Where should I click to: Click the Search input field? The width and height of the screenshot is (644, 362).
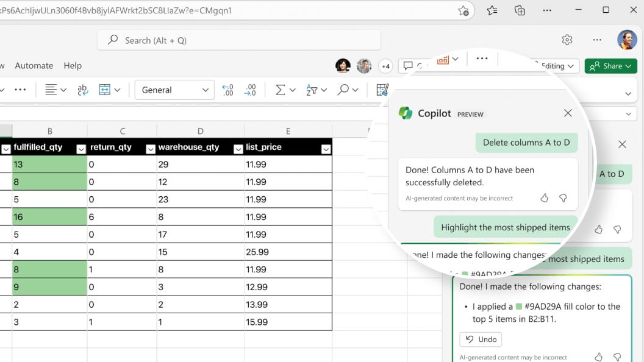239,40
